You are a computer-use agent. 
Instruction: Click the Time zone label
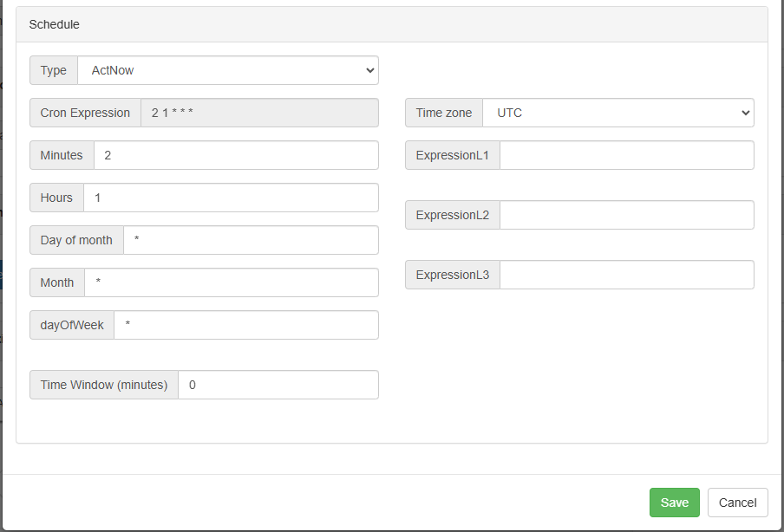[x=444, y=113]
